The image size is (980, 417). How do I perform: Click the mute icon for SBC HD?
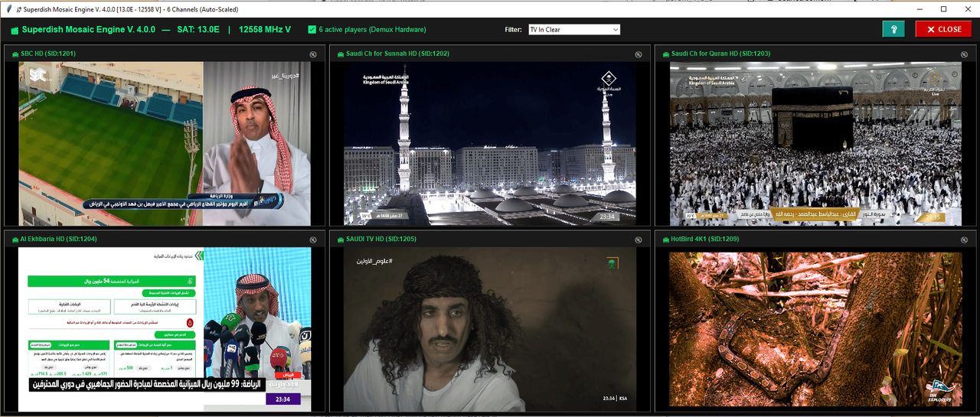313,54
